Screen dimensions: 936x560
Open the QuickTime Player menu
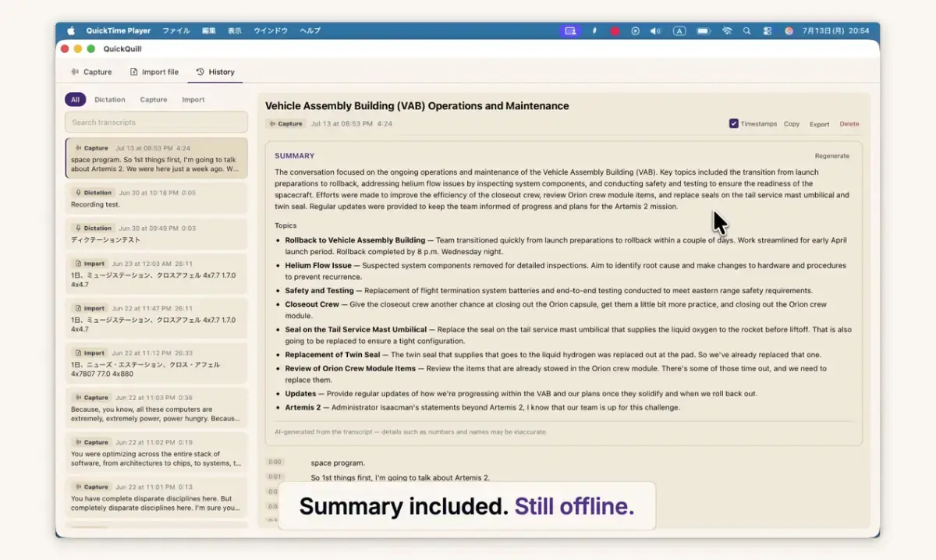[x=119, y=31]
